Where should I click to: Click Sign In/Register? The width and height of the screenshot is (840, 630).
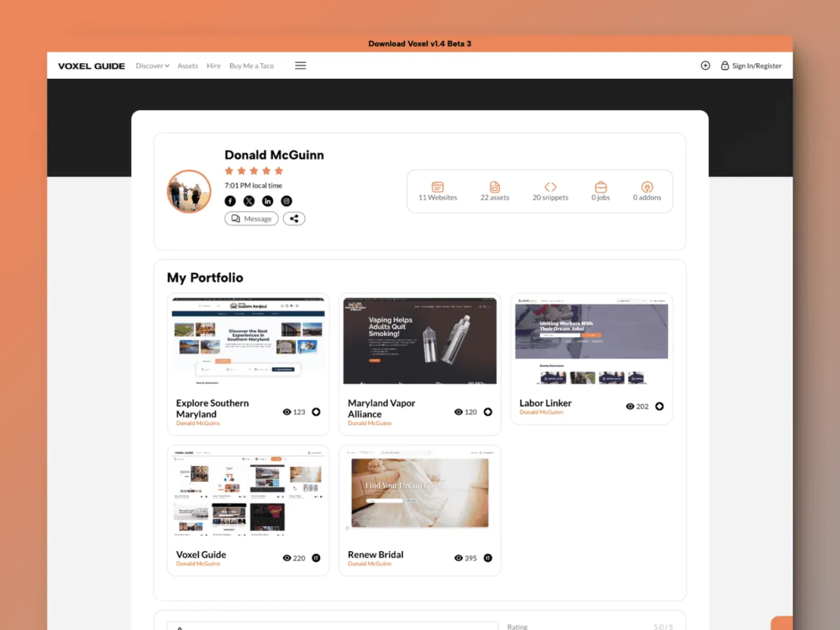click(751, 66)
